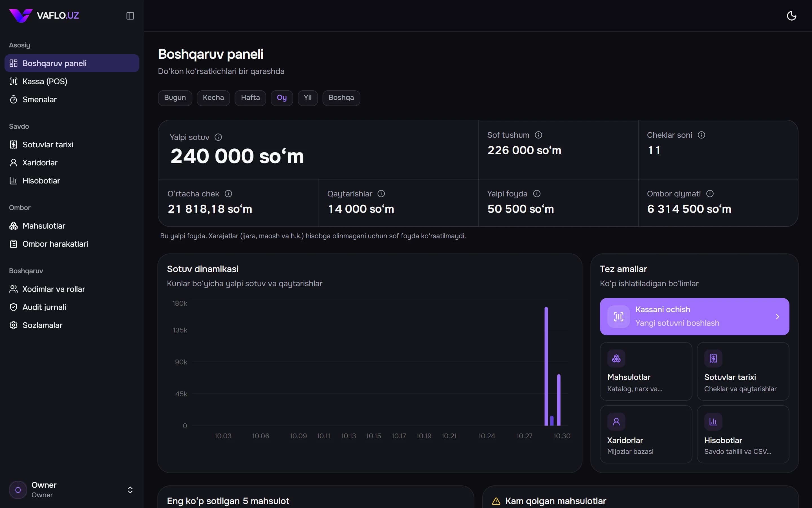Click the Xaridorlar sidebar icon
This screenshot has width=812, height=508.
[14, 163]
